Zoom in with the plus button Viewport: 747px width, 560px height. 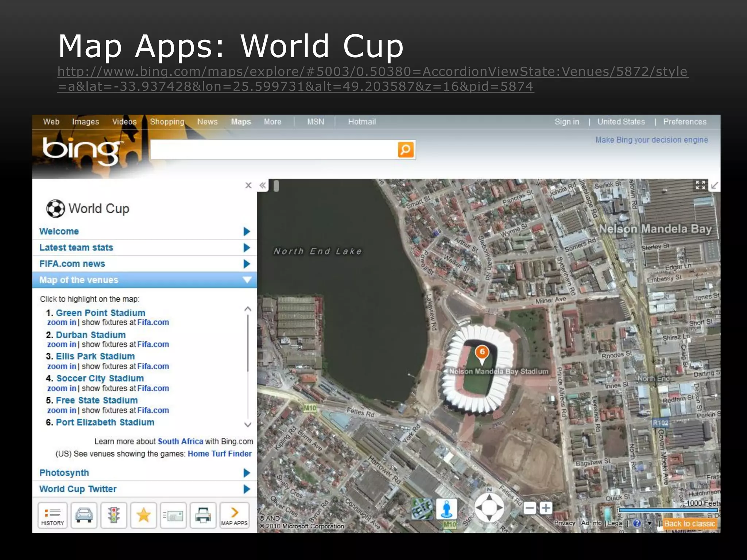[546, 508]
